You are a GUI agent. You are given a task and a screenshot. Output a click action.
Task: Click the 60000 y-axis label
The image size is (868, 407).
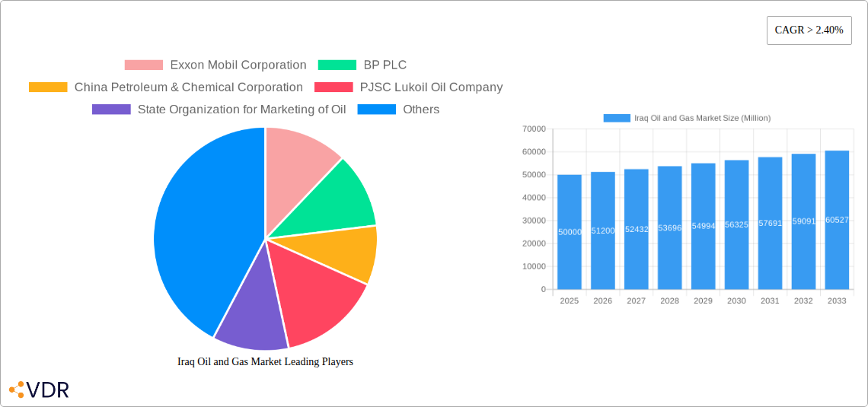(534, 151)
